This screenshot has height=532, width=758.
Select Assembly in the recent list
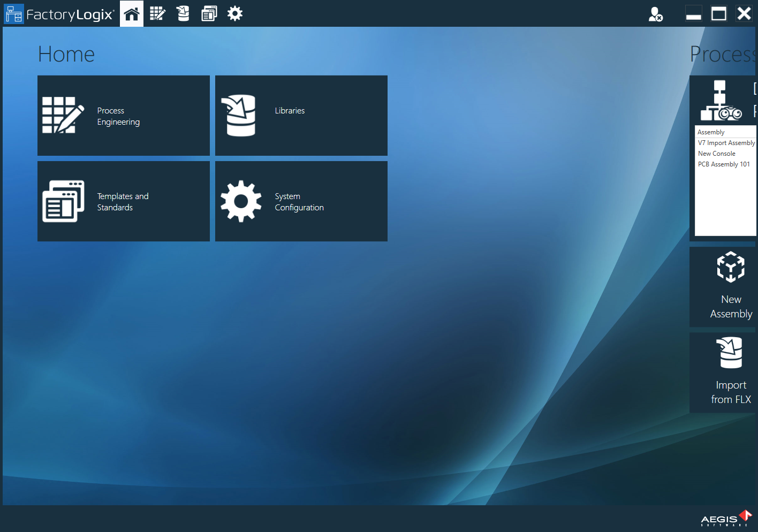[x=711, y=132]
